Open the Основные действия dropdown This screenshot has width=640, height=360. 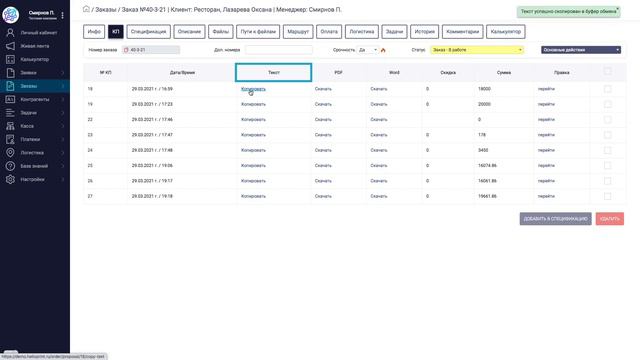coord(581,50)
